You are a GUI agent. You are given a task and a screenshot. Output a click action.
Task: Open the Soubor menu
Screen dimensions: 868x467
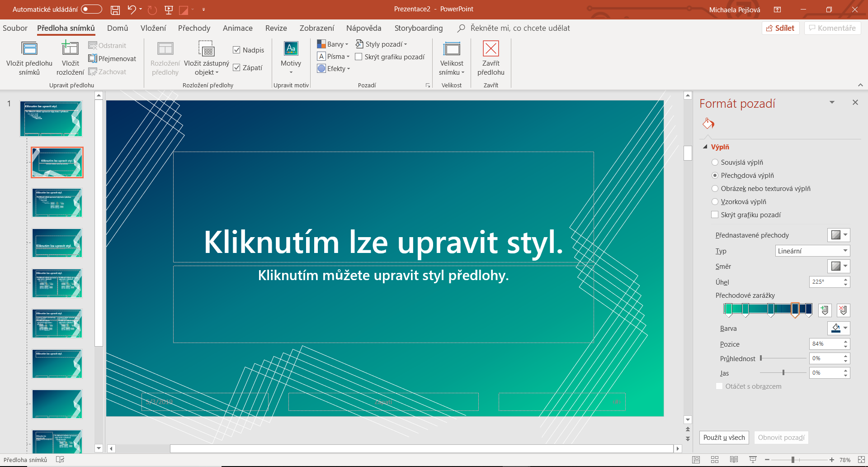(15, 28)
